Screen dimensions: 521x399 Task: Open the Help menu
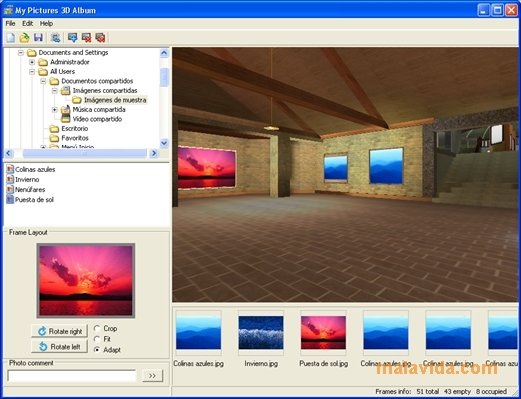pyautogui.click(x=46, y=23)
